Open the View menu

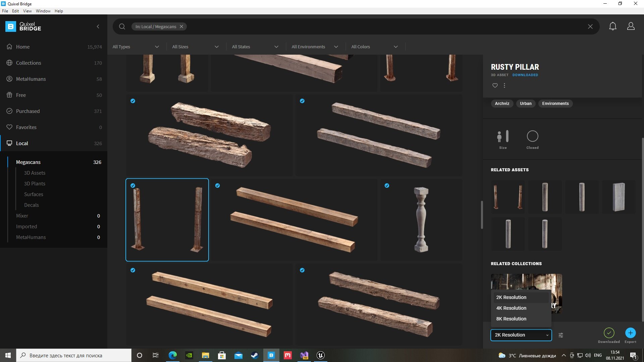click(27, 11)
